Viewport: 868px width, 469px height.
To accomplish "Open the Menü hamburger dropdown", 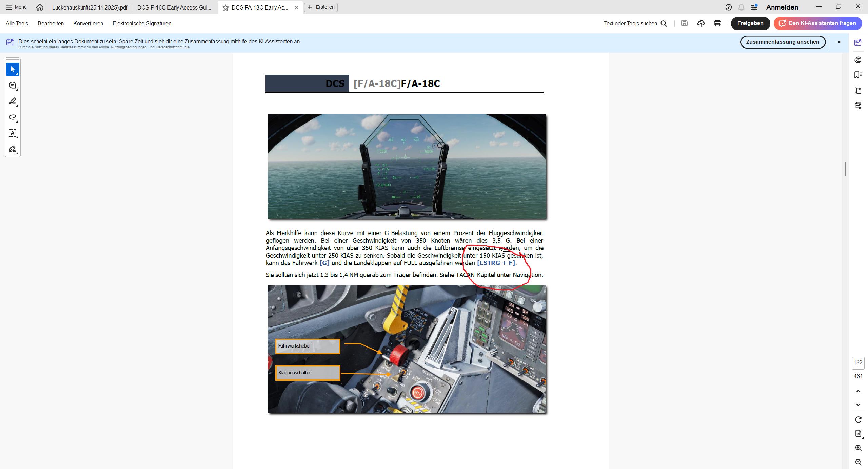I will (x=16, y=7).
